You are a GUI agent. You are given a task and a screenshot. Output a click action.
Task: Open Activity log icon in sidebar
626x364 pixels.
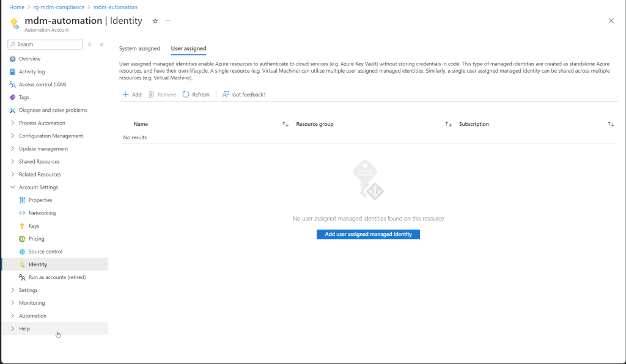click(x=12, y=71)
